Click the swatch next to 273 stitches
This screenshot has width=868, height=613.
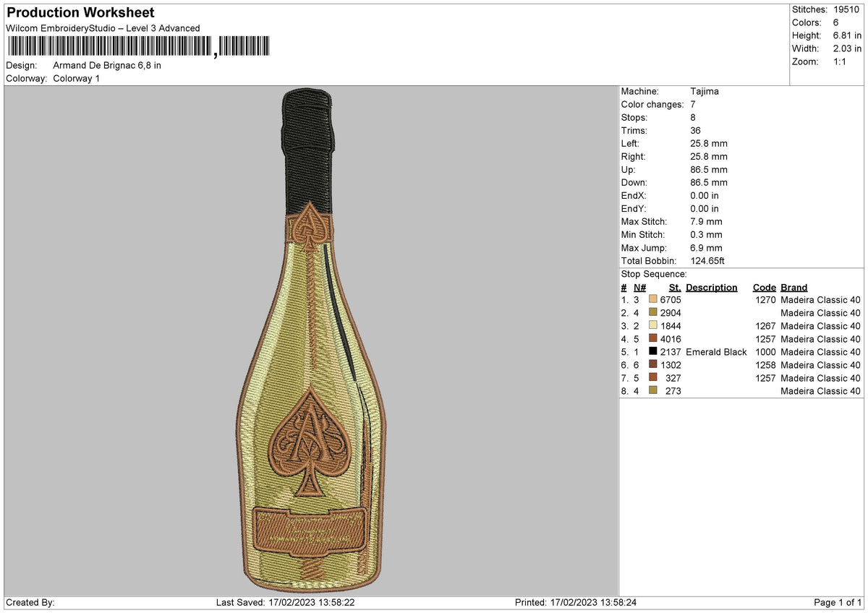[653, 391]
